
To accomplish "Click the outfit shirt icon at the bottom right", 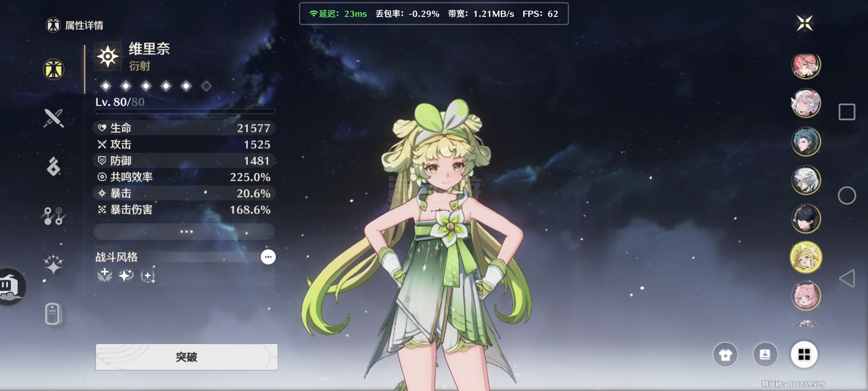I will (x=725, y=355).
